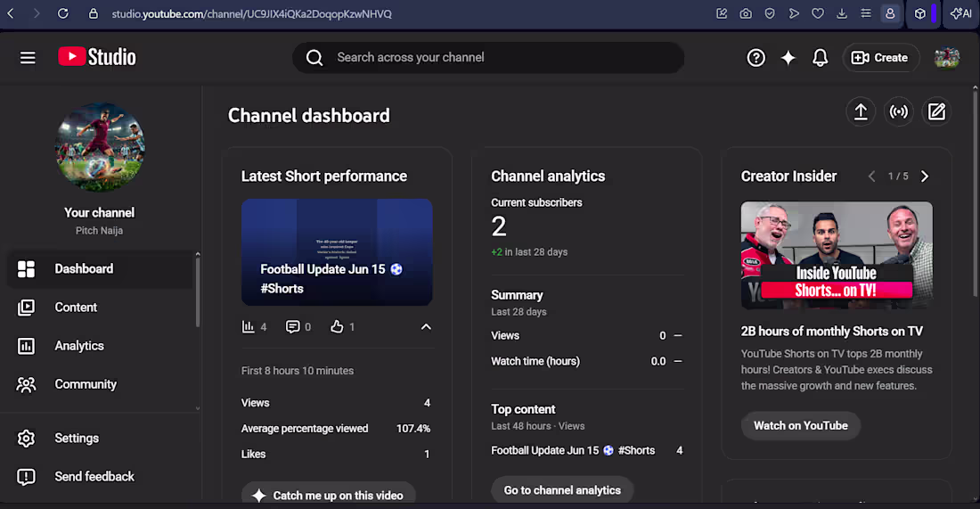Click the sidebar scroll down arrow
980x509 pixels.
198,408
